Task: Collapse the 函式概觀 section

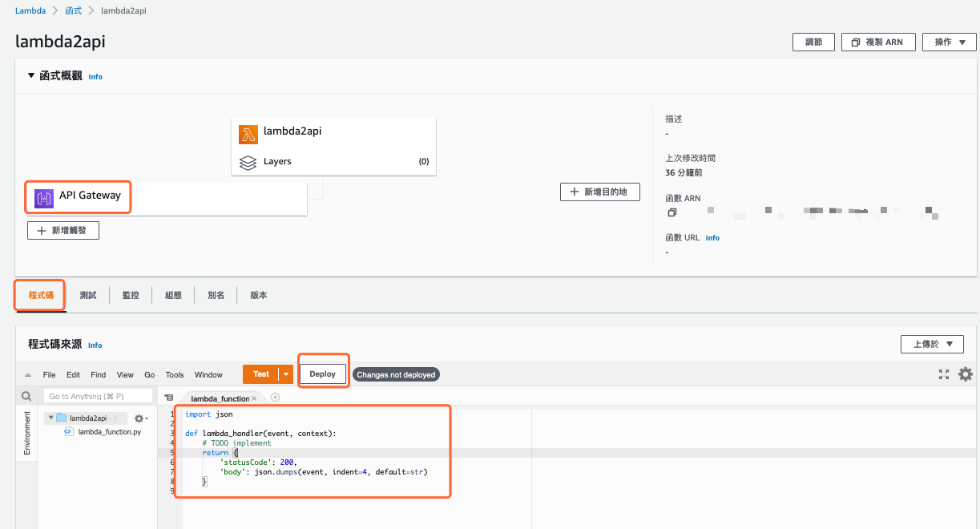Action: click(x=31, y=76)
